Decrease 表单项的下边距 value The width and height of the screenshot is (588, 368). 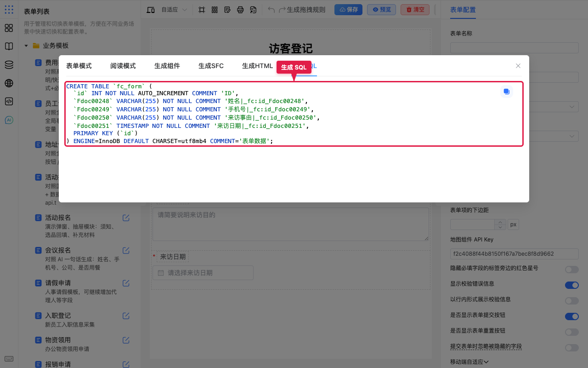[x=500, y=227]
